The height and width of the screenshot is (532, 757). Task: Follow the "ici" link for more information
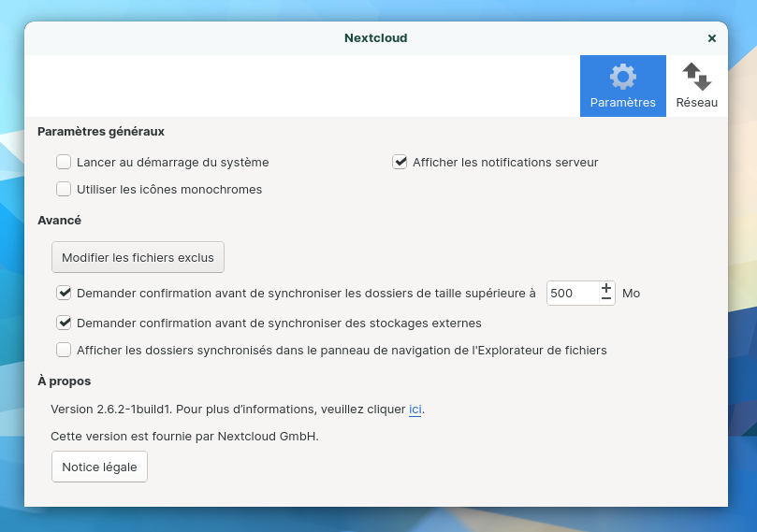click(x=415, y=410)
